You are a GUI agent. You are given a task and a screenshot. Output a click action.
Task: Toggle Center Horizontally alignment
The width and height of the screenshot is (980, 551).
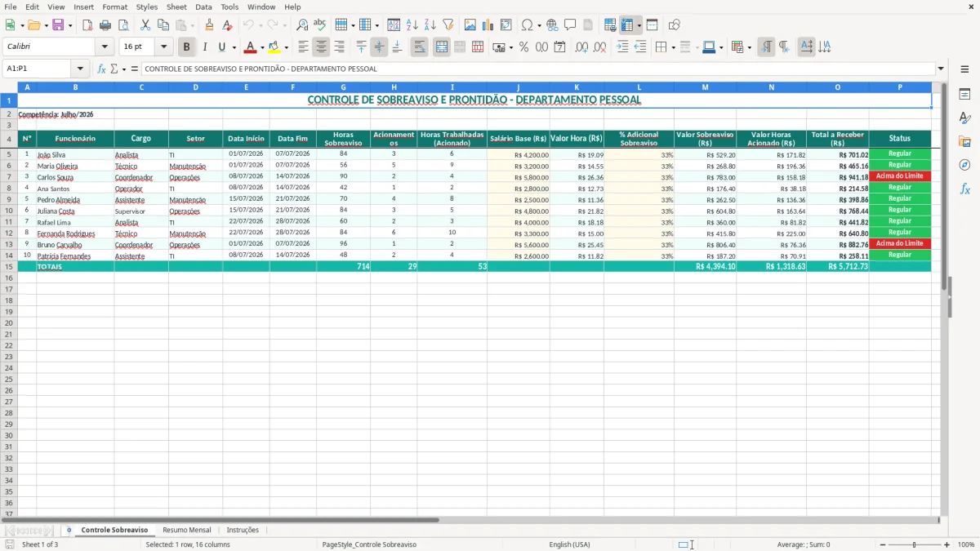(322, 47)
